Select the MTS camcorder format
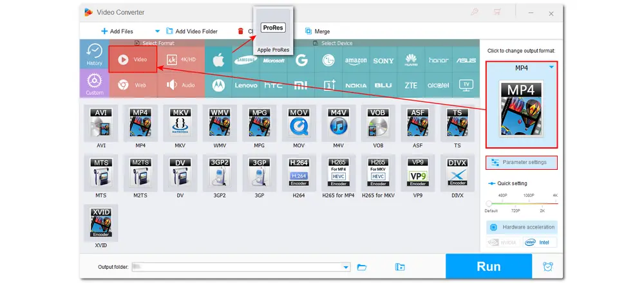This screenshot has height=283, width=644. 100,173
